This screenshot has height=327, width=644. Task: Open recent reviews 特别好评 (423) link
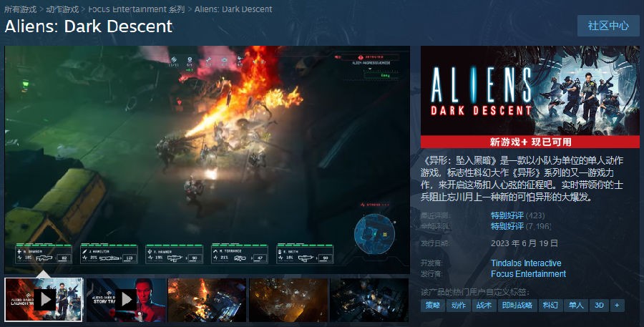pos(517,215)
